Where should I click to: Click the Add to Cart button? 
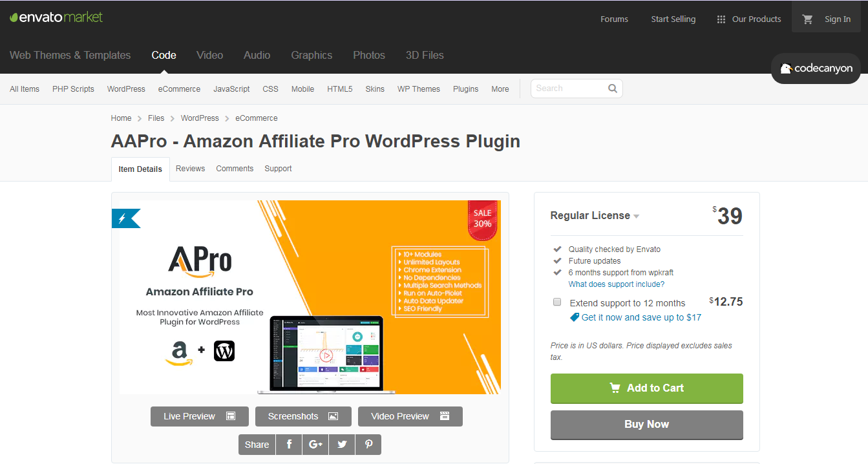646,388
